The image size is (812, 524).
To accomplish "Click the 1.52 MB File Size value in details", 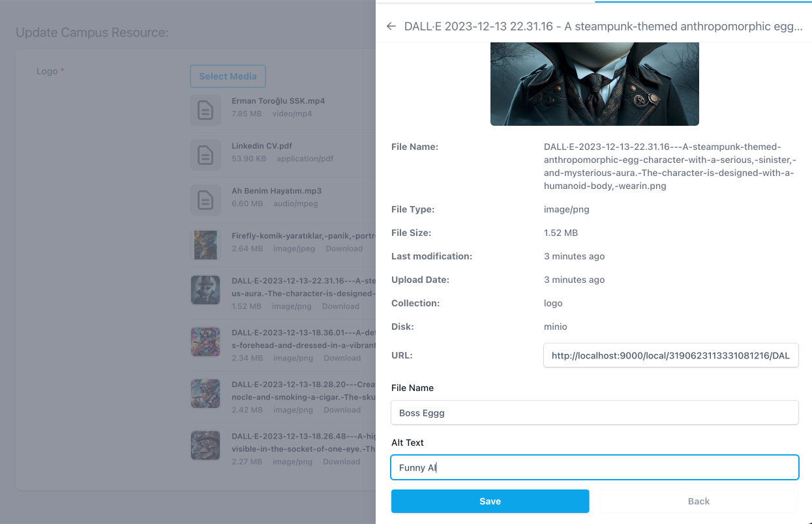I will pyautogui.click(x=561, y=233).
